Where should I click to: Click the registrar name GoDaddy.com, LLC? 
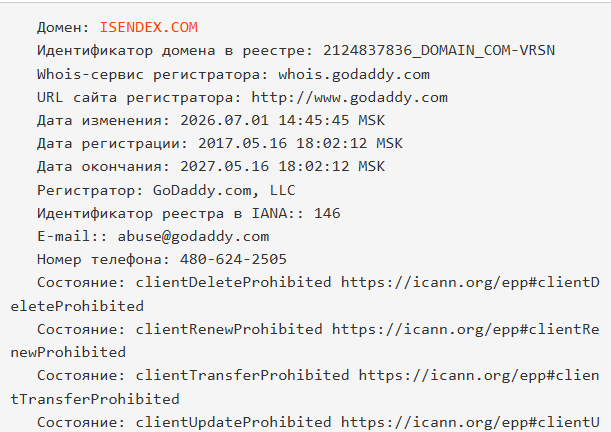224,190
